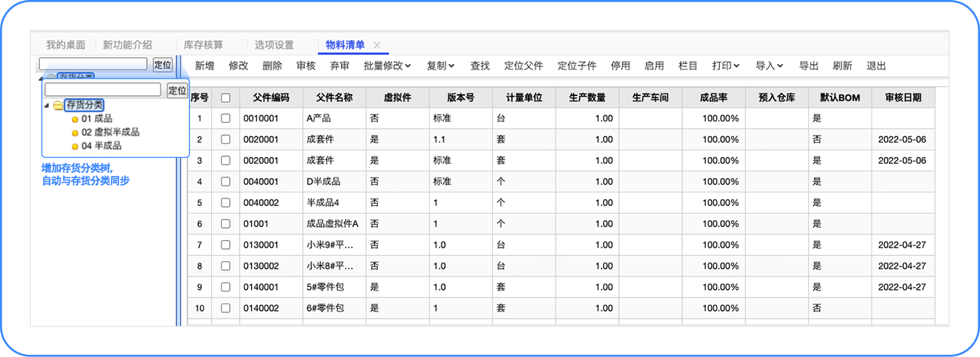Select tree item 01 成品
This screenshot has width=980, height=357.
point(96,118)
